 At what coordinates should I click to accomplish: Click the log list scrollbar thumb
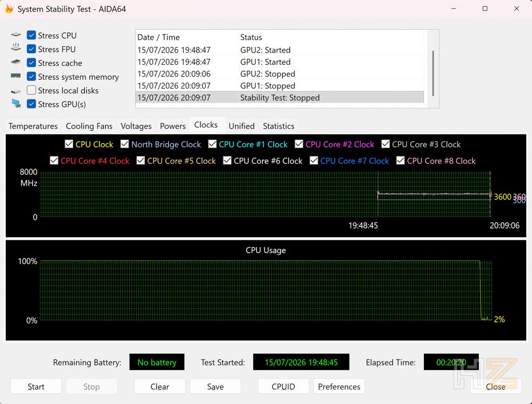433,73
